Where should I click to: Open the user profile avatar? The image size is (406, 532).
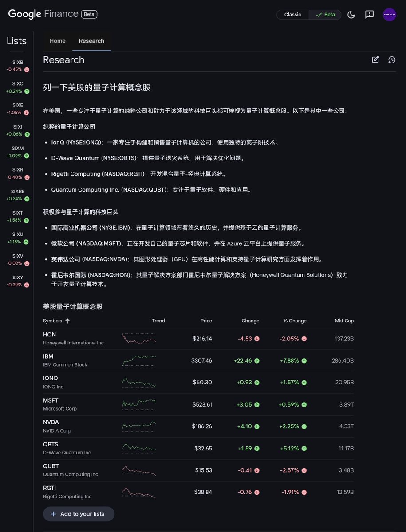[x=389, y=14]
